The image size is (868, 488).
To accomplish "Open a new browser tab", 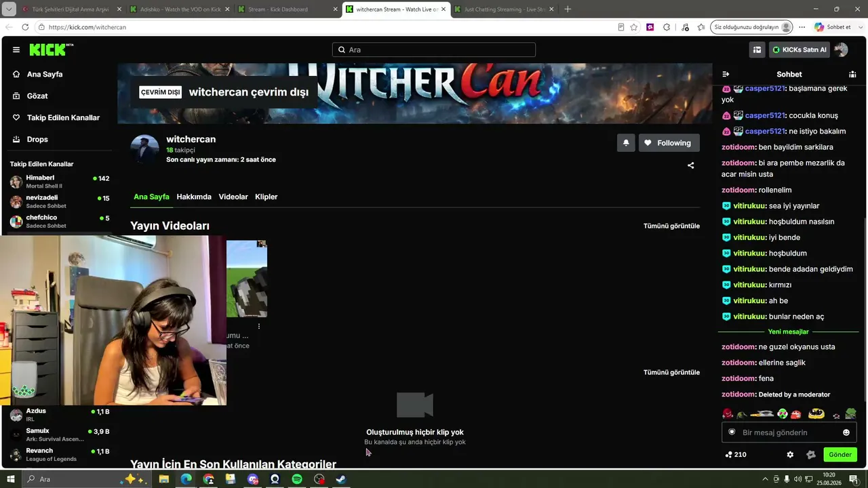I will point(568,9).
